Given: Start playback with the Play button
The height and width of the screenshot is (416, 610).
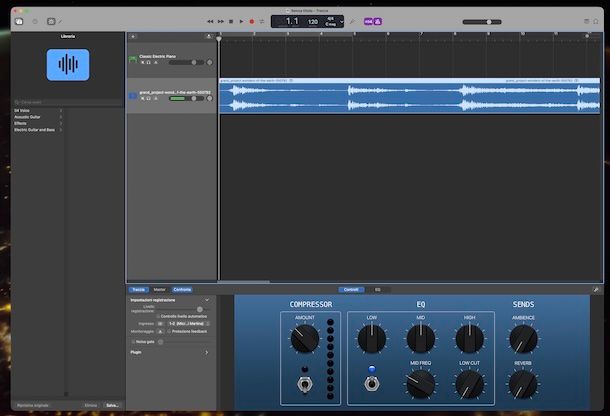Looking at the screenshot, I should coord(241,22).
